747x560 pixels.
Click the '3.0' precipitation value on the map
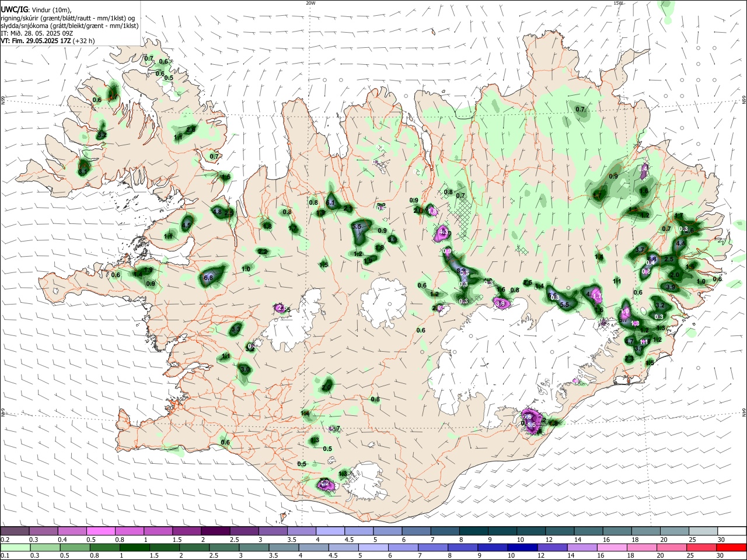245,369
